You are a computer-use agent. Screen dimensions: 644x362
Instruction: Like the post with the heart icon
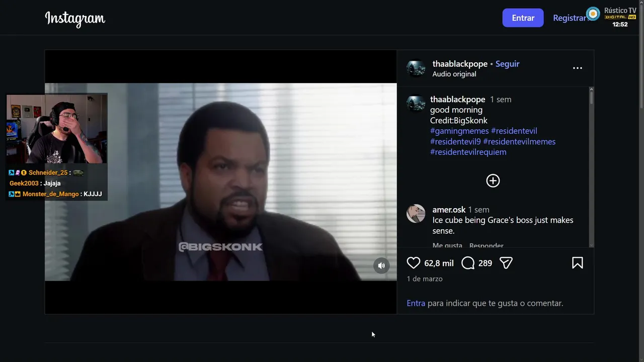tap(414, 263)
